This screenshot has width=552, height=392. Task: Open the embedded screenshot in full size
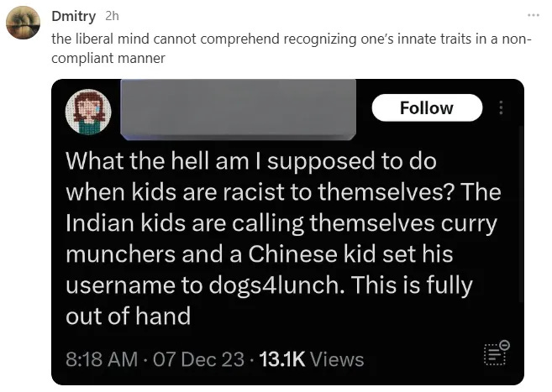[287, 232]
